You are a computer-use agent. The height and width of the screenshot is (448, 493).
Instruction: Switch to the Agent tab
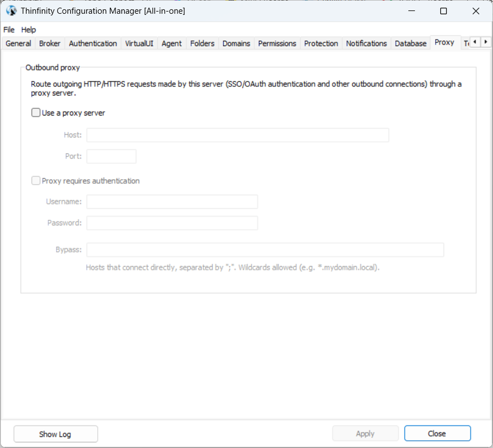(171, 43)
